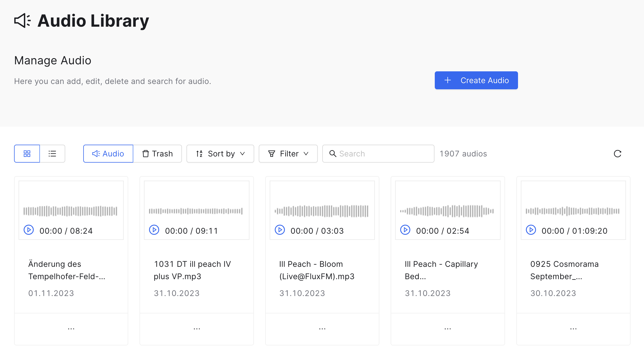Open more options for 0925 Cosmorama September
The height and width of the screenshot is (355, 644).
coord(573,329)
